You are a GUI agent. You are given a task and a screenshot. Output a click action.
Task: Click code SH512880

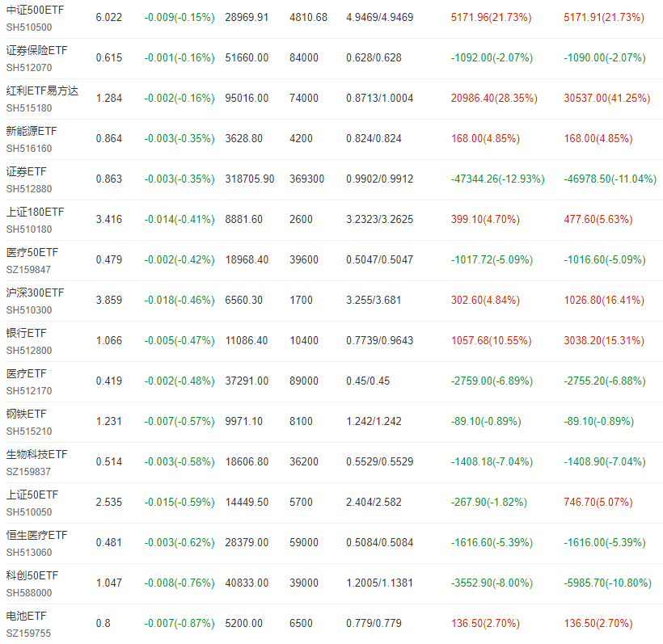click(29, 189)
